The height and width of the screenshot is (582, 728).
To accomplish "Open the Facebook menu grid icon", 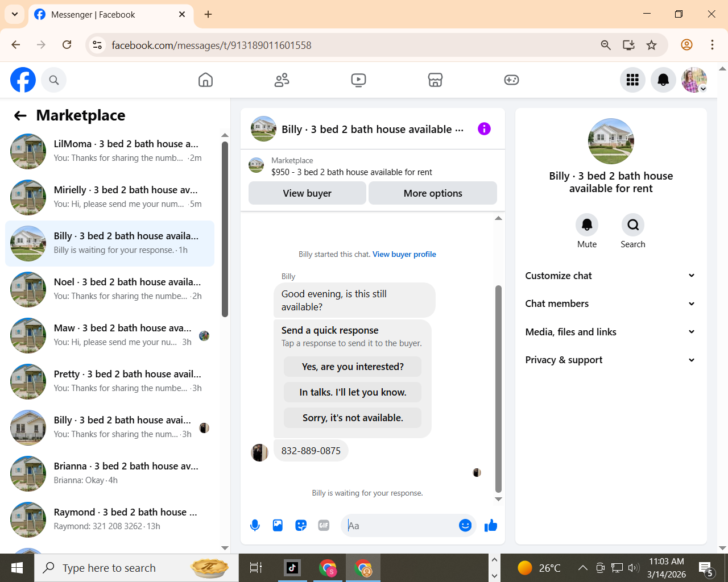I will click(632, 80).
